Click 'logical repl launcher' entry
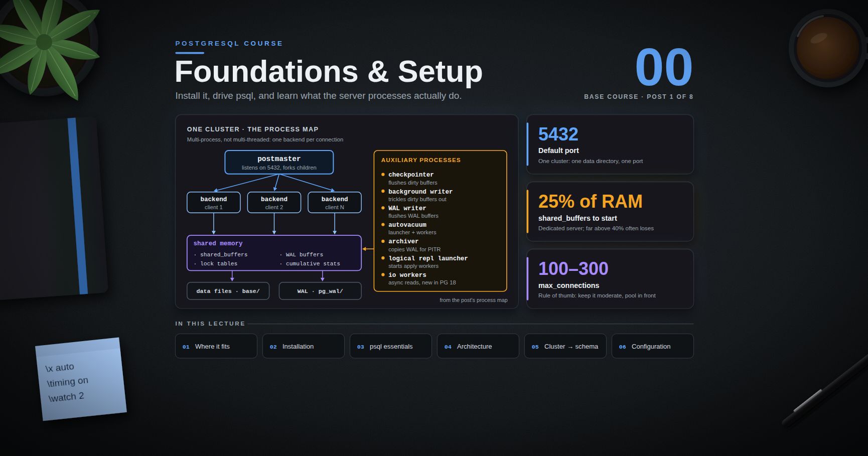Image resolution: width=868 pixels, height=456 pixels. point(428,258)
